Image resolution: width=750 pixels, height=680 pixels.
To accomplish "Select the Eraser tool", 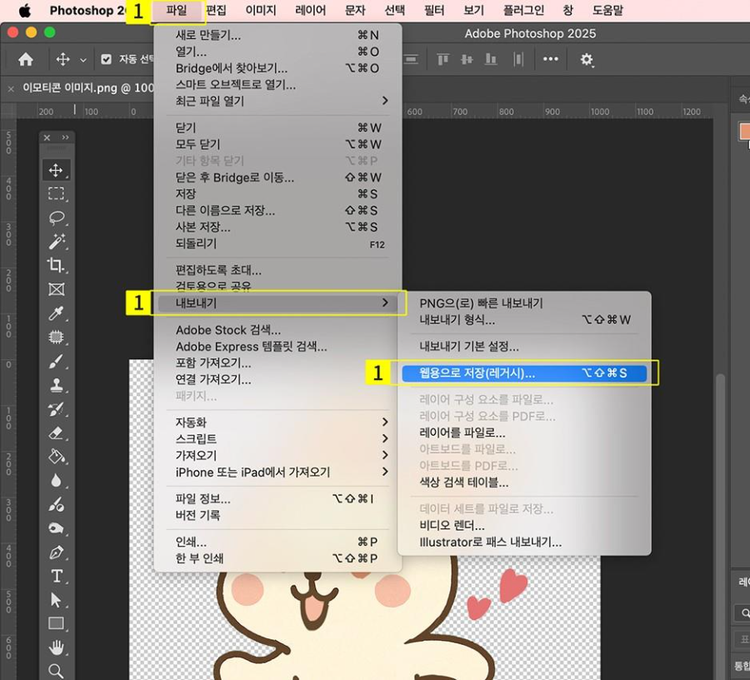I will [x=56, y=433].
